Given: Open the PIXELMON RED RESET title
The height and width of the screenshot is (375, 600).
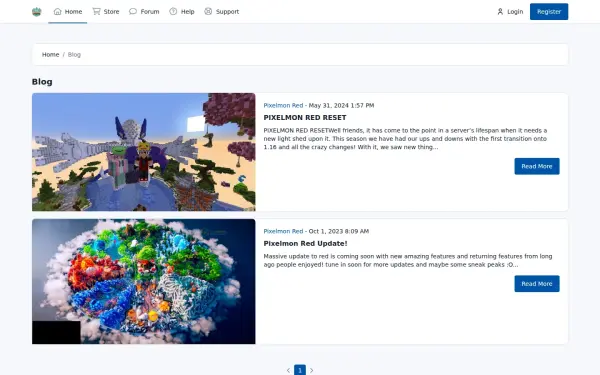Looking at the screenshot, I should pyautogui.click(x=305, y=117).
